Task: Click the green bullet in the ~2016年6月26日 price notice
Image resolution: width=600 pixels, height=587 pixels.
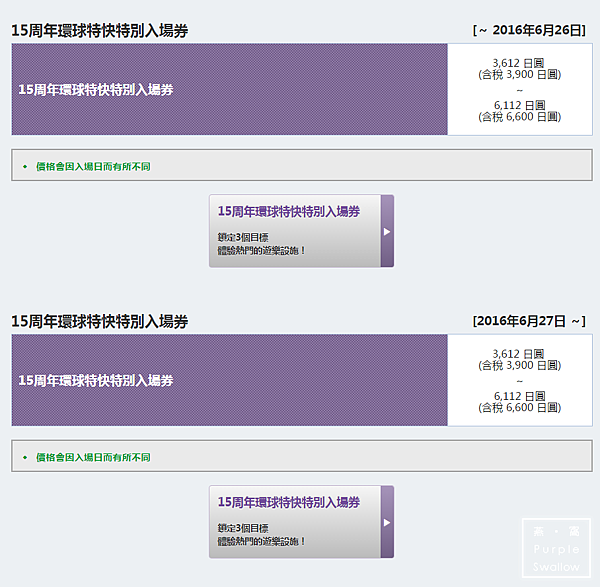Action: [25, 166]
